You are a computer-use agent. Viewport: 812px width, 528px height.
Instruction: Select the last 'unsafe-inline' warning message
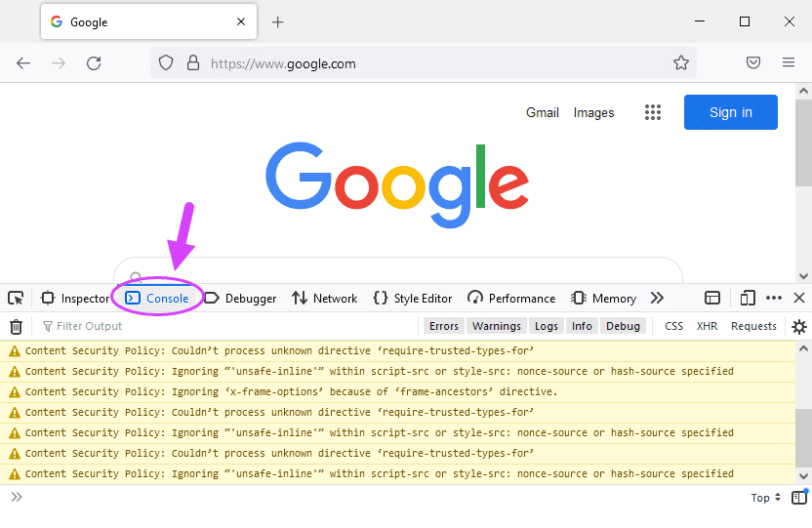tap(398, 474)
